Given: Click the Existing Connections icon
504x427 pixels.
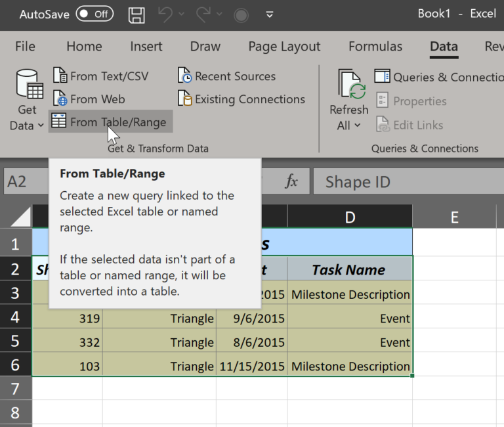Looking at the screenshot, I should coord(184,98).
